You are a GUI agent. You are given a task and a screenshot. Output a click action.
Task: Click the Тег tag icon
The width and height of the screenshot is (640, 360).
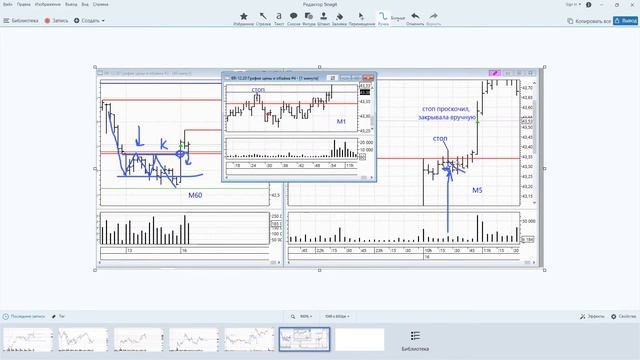58,316
